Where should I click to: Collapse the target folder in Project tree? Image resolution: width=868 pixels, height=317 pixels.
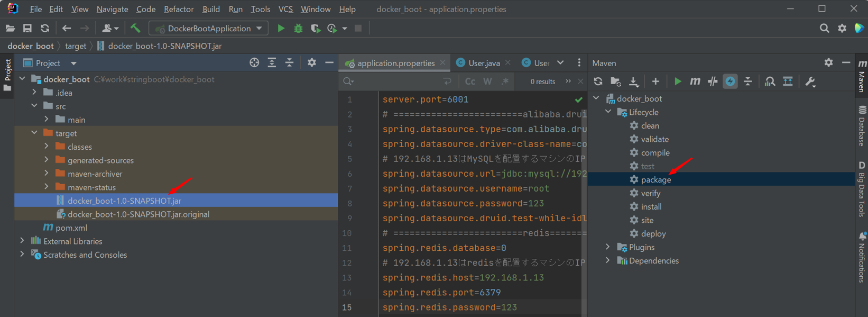(x=34, y=133)
